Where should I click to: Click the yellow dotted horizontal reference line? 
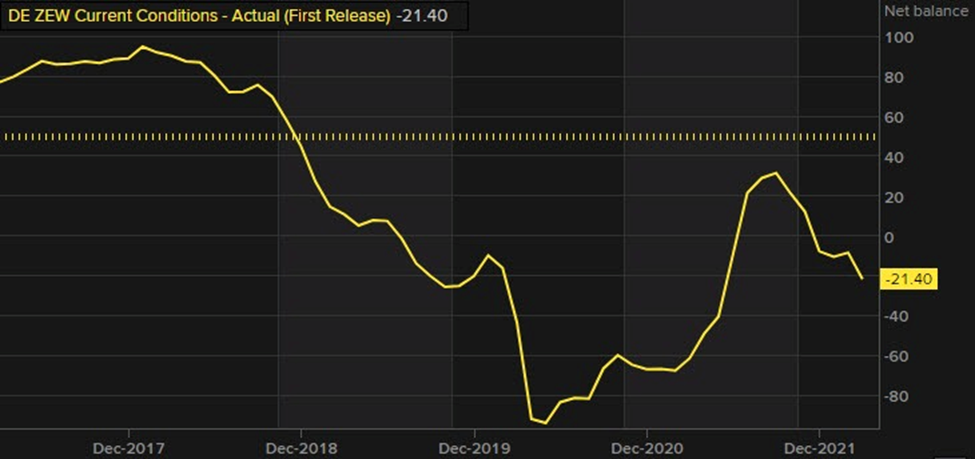click(x=439, y=136)
